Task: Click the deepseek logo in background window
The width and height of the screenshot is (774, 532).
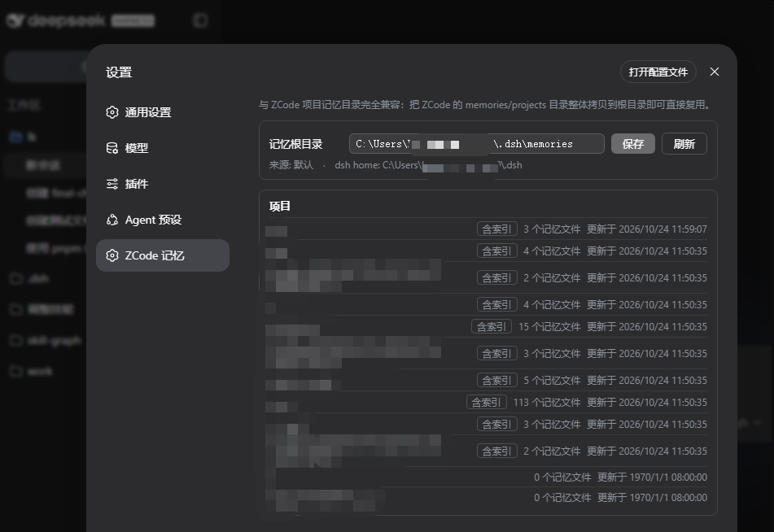Action: (x=56, y=20)
